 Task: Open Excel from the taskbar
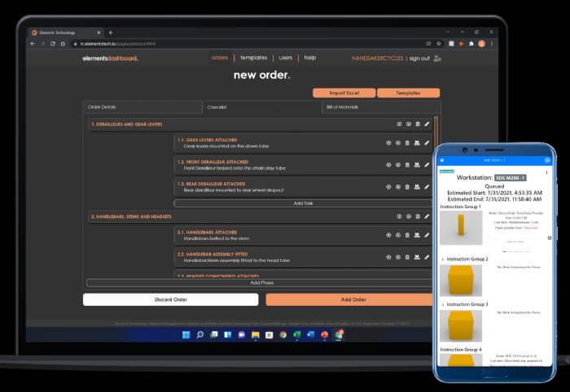tap(297, 334)
